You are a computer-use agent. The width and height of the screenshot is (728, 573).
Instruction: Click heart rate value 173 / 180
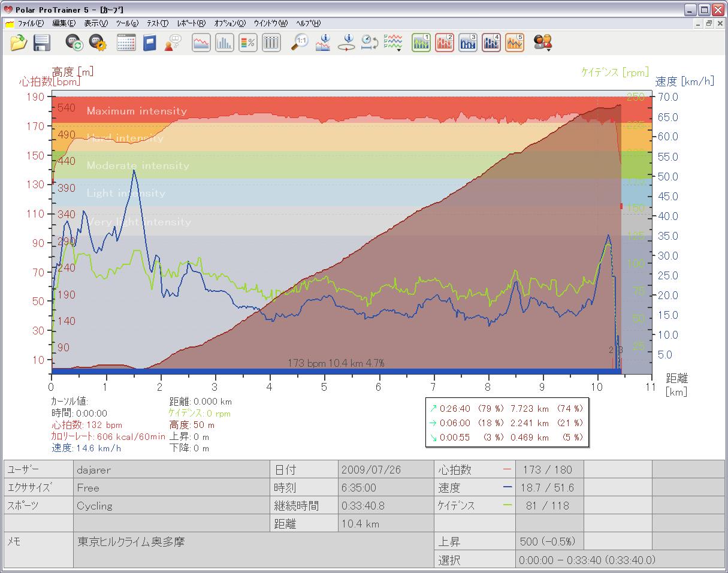click(x=549, y=470)
